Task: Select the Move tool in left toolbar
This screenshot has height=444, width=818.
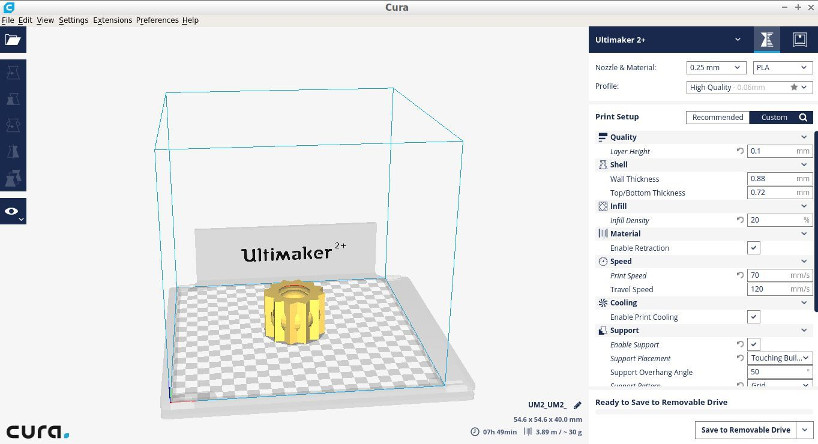Action: [13, 73]
